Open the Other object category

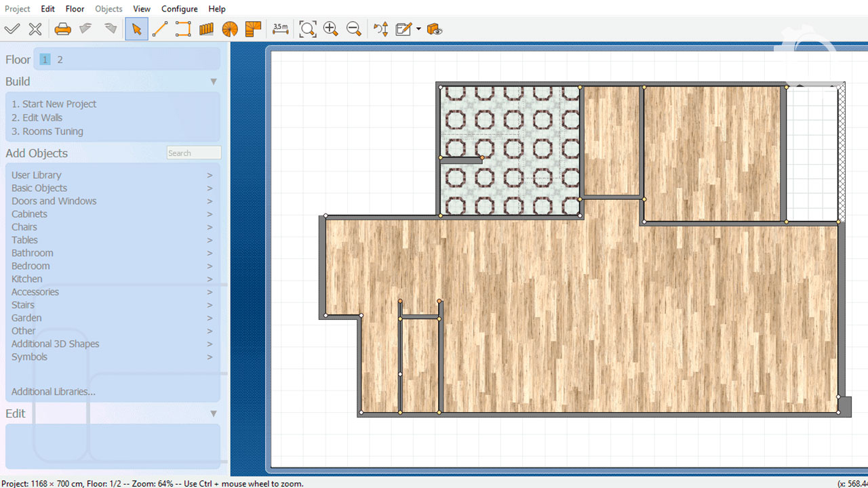[112, 331]
